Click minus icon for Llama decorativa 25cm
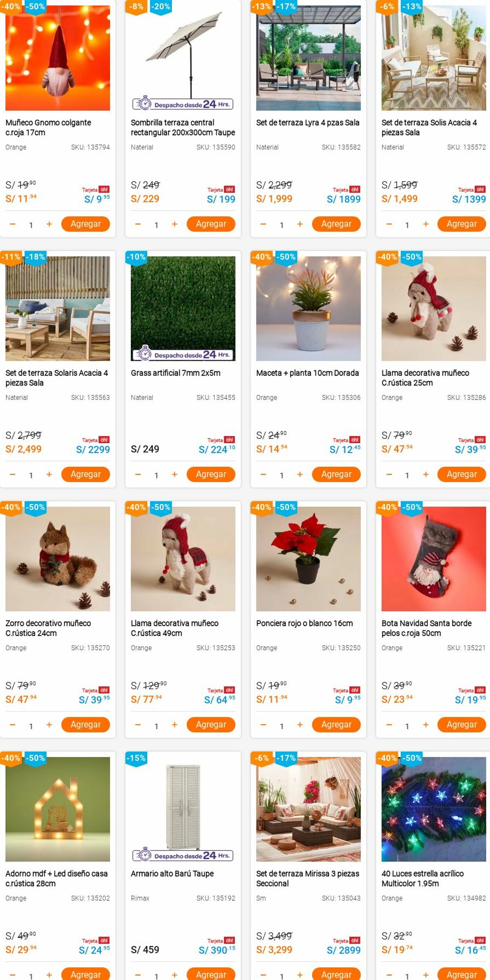The image size is (490, 980). 389,475
